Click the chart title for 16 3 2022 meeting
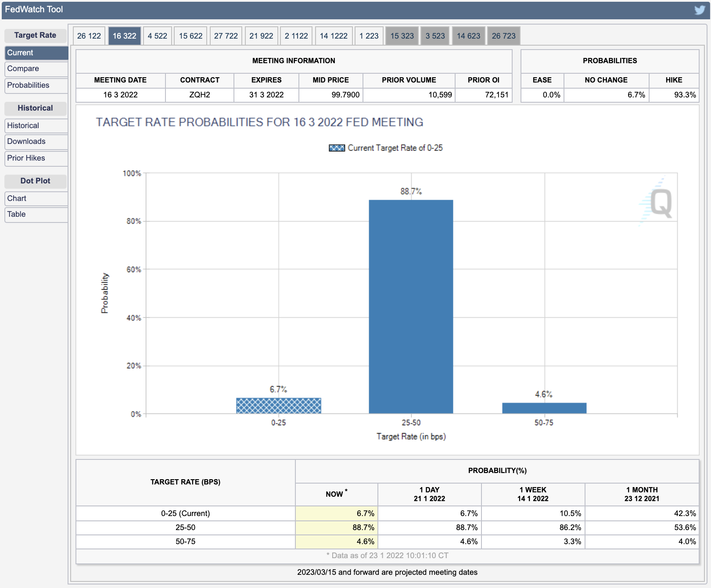Viewport: 711px width, 588px height. point(260,122)
